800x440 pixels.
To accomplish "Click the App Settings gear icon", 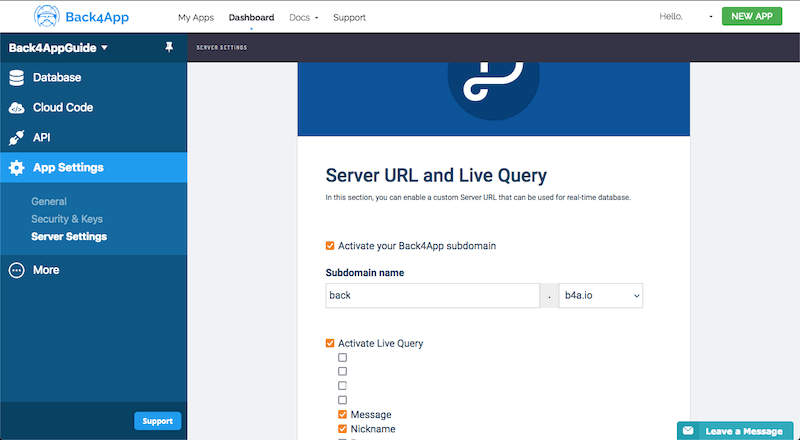I will point(16,167).
